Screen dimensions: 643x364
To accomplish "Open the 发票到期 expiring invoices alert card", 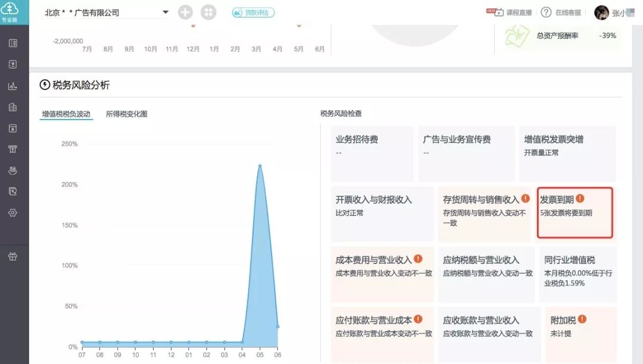I will pyautogui.click(x=575, y=213).
